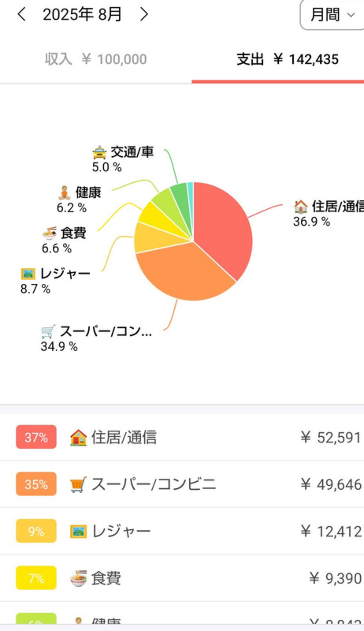Viewport: 364px width, 631px height.
Task: Click the orange 35% percentage badge
Action: (x=36, y=484)
